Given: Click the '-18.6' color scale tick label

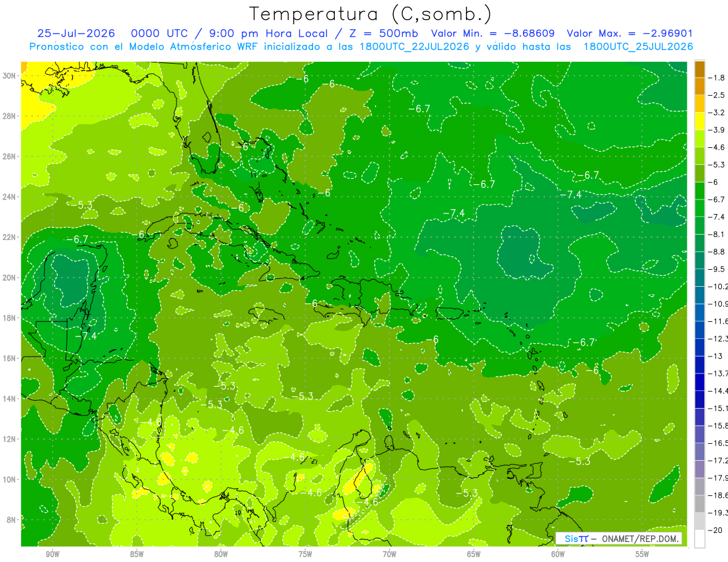Looking at the screenshot, I should point(718,495).
